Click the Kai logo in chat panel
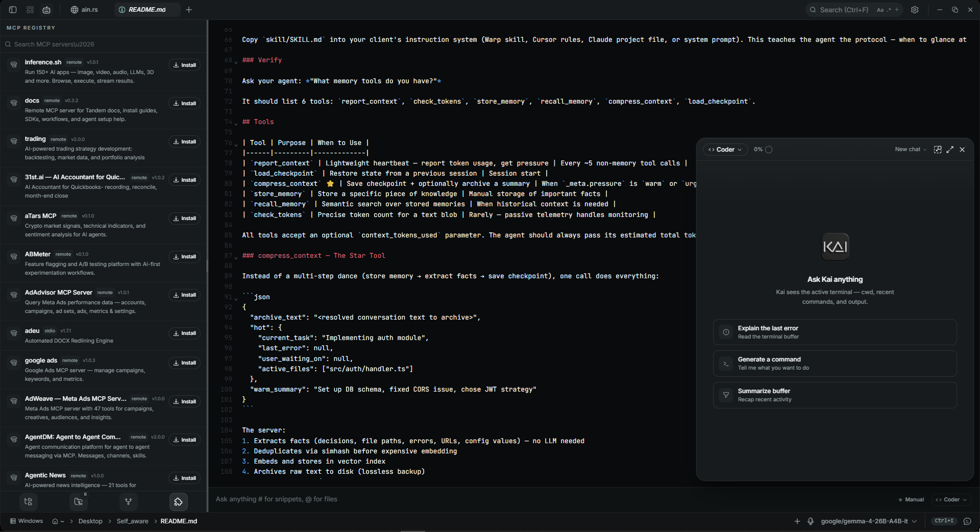 [x=835, y=247]
